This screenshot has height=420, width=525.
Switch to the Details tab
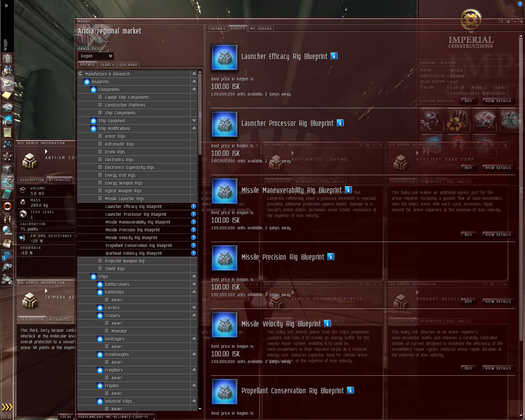pos(218,29)
